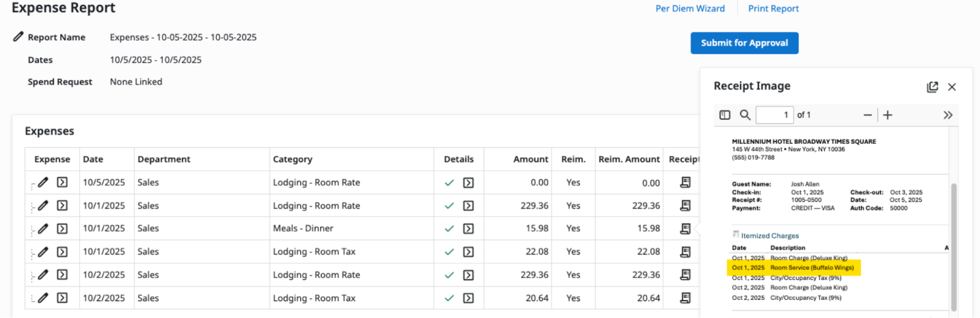Screen dimensions: 980x318
Task: Edit the Meals - Dinner expense
Action: (x=43, y=228)
